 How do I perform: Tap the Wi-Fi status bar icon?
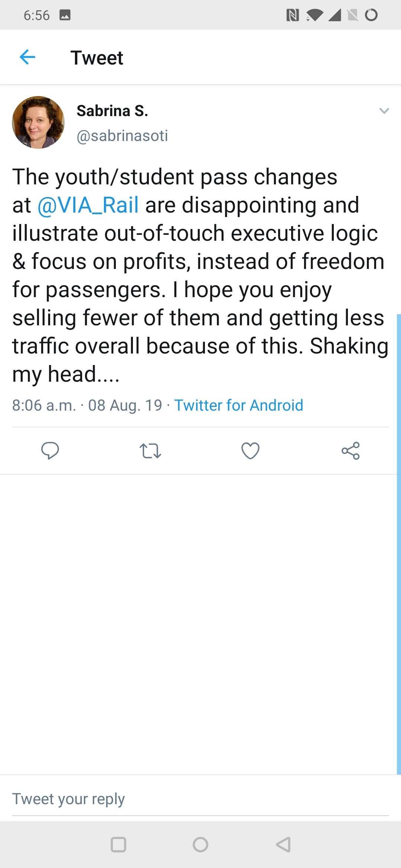pos(314,15)
